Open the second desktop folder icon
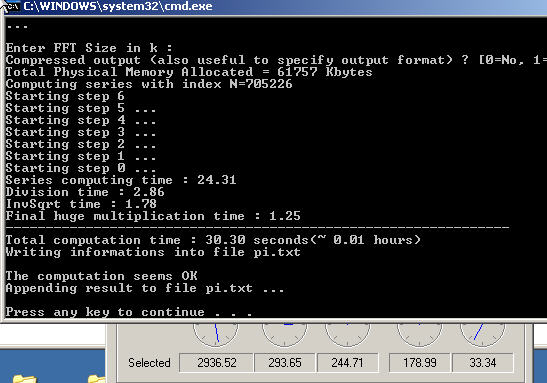 (96, 379)
